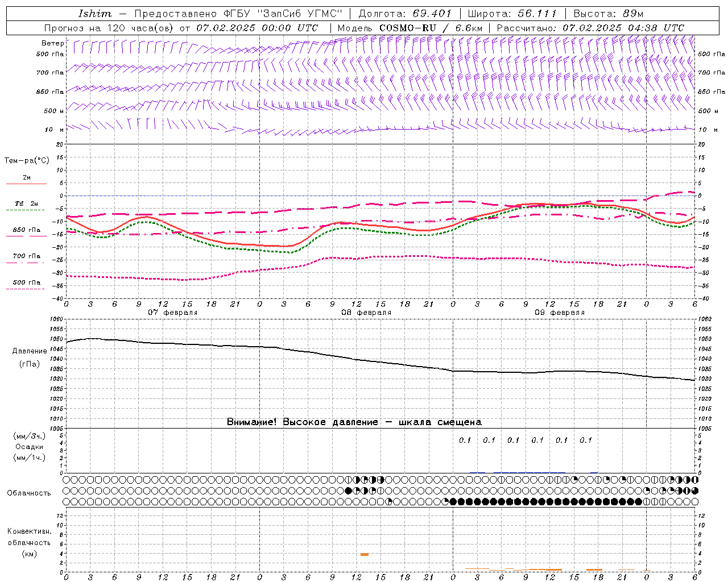Image resolution: width=728 pixels, height=582 pixels.
Task: Click the "700 гПа" temperature legend entry
Action: 26,256
